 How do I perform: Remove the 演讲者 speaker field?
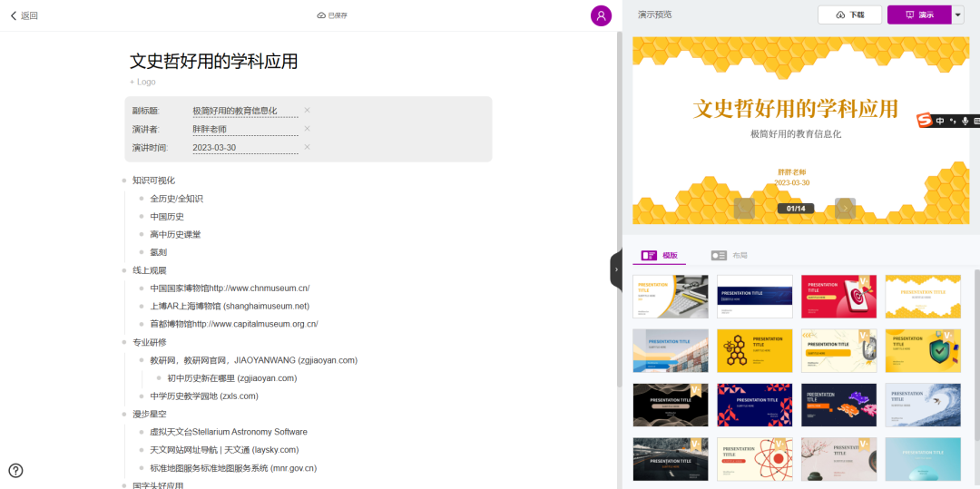click(x=307, y=129)
